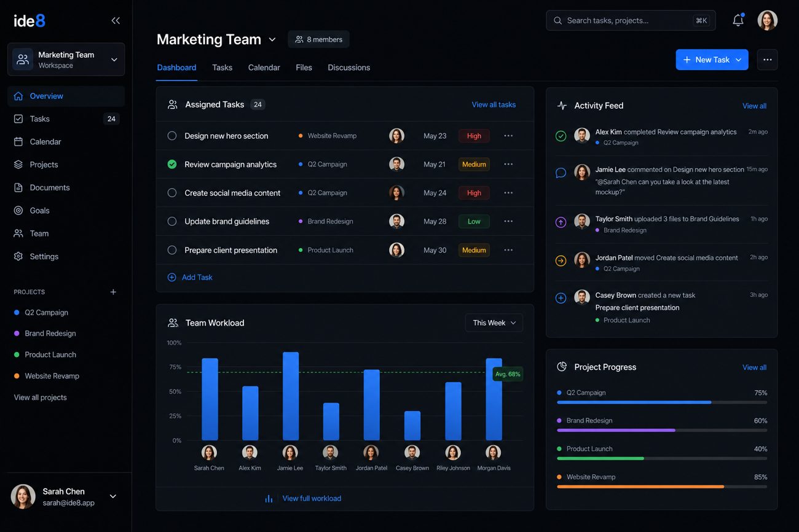Open the notifications bell
Screen dimensions: 799x532
point(738,20)
